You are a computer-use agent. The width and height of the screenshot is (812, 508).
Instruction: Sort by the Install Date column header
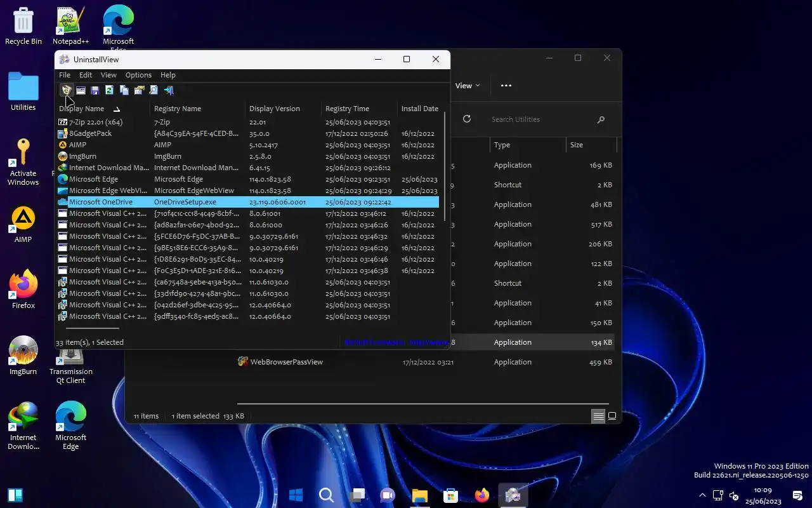[419, 109]
